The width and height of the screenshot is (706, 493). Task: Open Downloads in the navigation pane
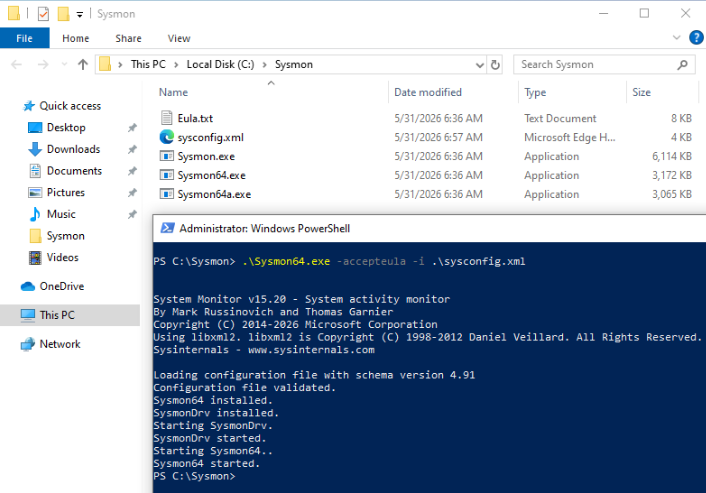pos(73,149)
